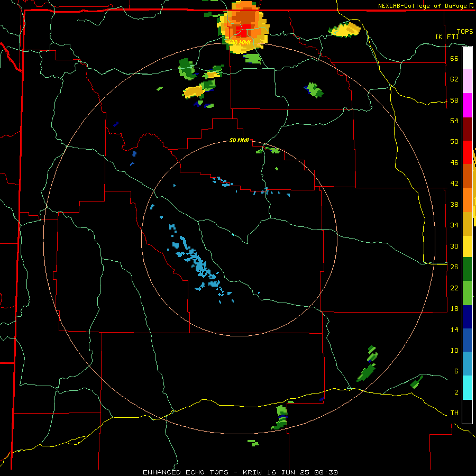This screenshot has height=476, width=476.
Task: Click the '30' legend value
Action: [454, 246]
